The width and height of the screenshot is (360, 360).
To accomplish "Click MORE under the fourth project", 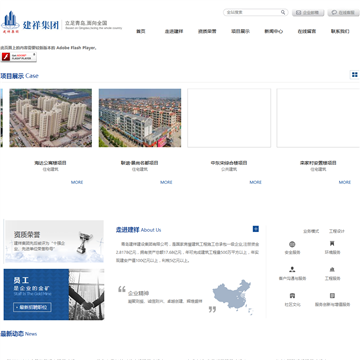I will (345, 182).
